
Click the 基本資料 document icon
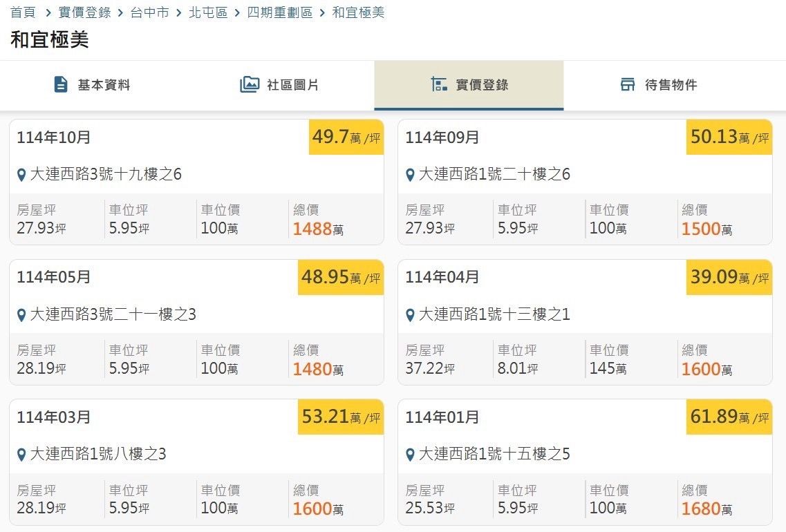point(61,85)
